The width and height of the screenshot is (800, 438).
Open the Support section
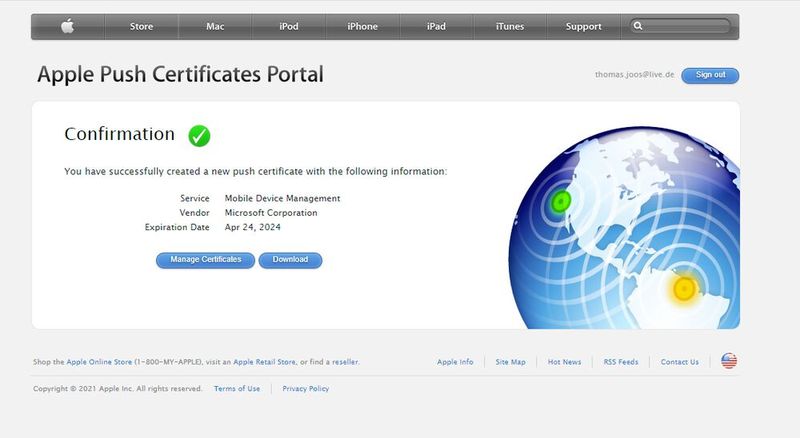[x=583, y=27]
